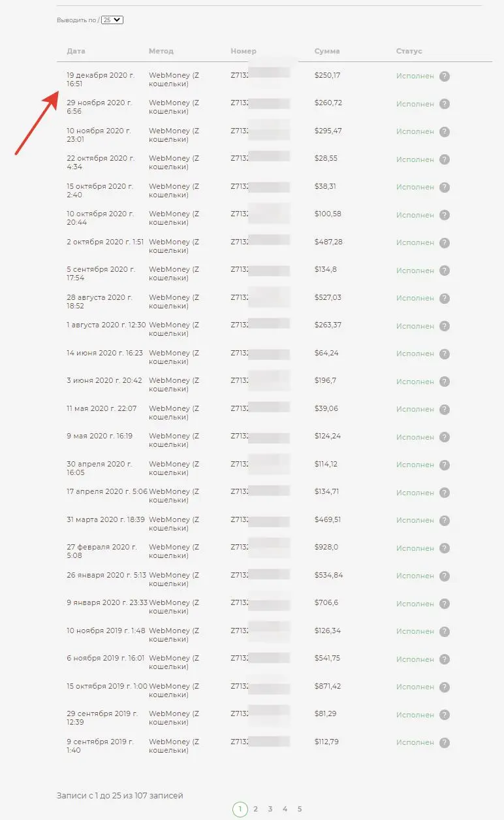The image size is (504, 820).
Task: Sort table by Дата column header
Action: (76, 51)
